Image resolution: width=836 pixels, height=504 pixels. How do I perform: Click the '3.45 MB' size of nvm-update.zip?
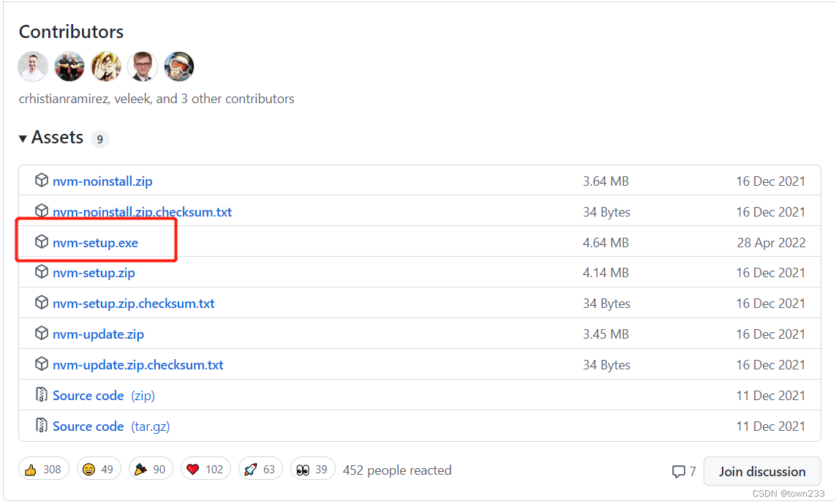pos(606,334)
